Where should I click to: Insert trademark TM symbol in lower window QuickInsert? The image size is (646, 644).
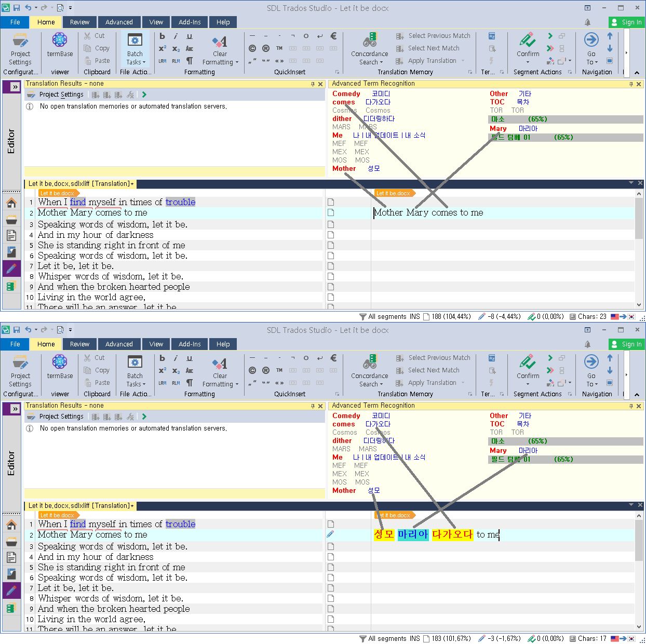279,370
